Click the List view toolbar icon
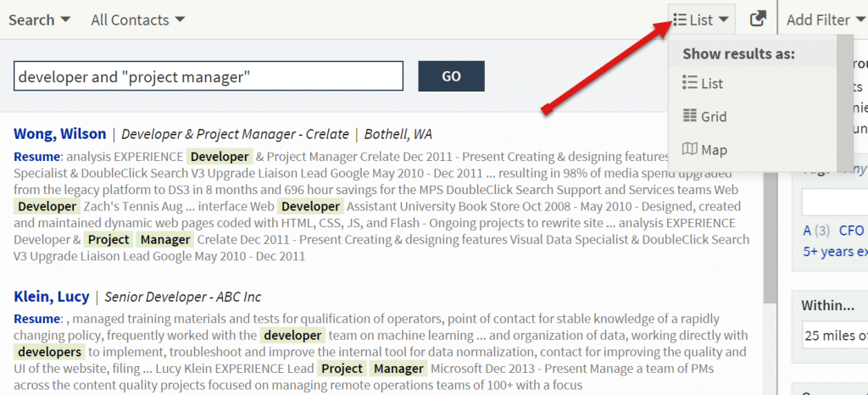 click(x=681, y=19)
